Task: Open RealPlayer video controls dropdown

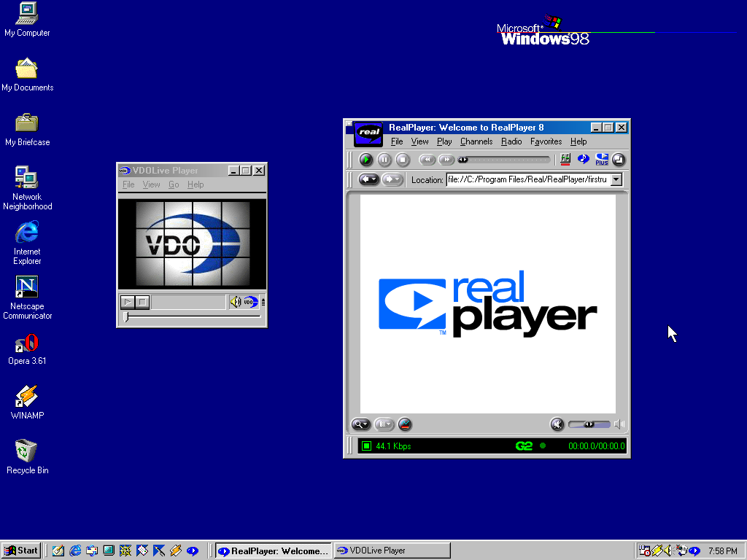Action: pyautogui.click(x=384, y=424)
